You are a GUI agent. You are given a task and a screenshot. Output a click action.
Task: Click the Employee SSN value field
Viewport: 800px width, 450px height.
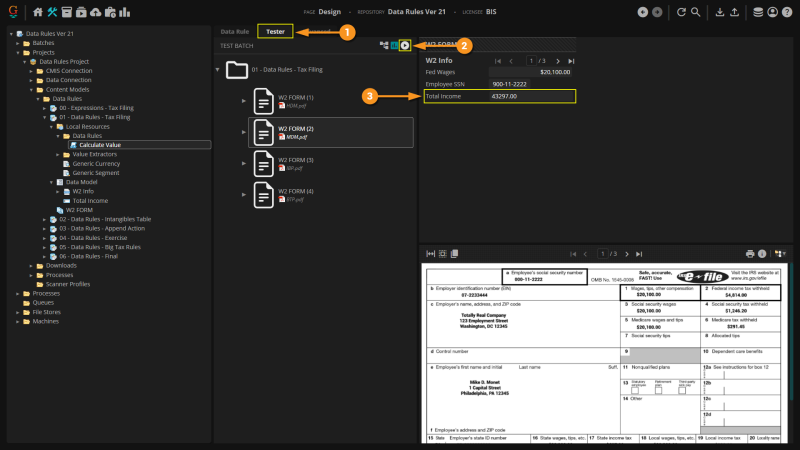tap(510, 84)
